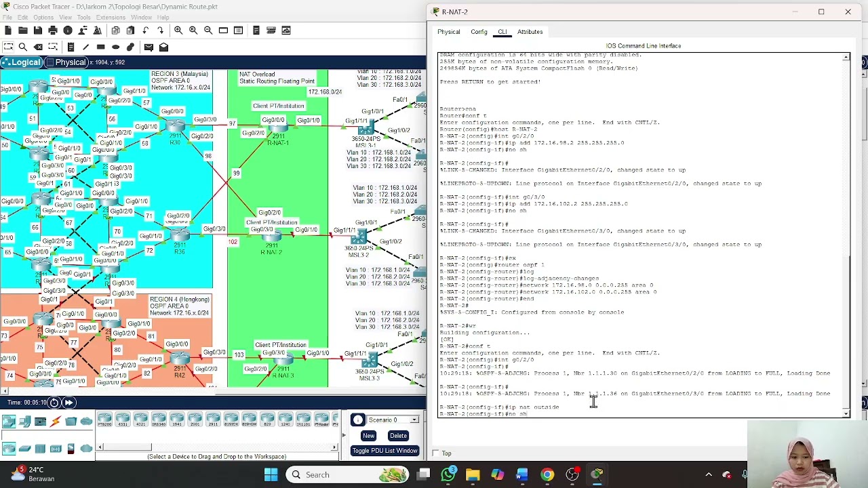Click the Zoom Out magnifier icon

[x=208, y=30]
